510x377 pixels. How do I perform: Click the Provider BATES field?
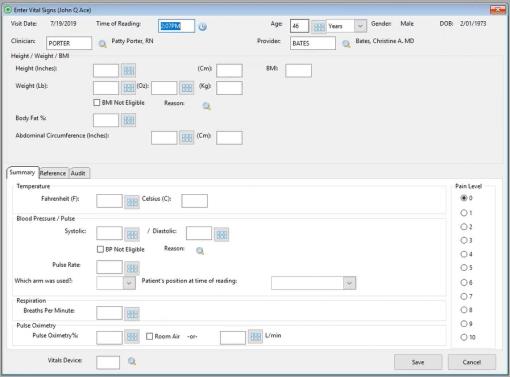(x=313, y=43)
